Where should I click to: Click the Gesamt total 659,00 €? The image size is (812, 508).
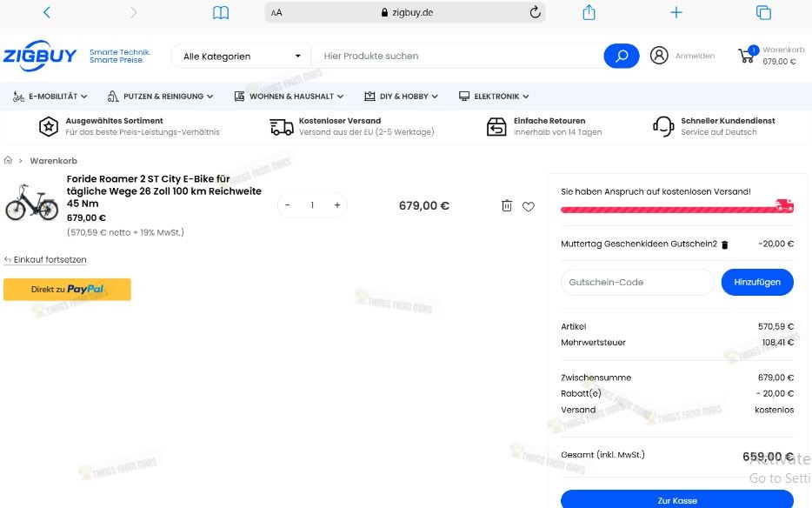[768, 457]
